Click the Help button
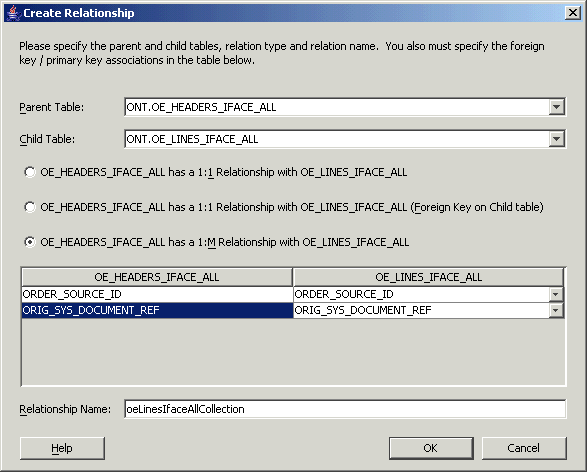Viewport: 587px width, 472px height. click(x=62, y=448)
